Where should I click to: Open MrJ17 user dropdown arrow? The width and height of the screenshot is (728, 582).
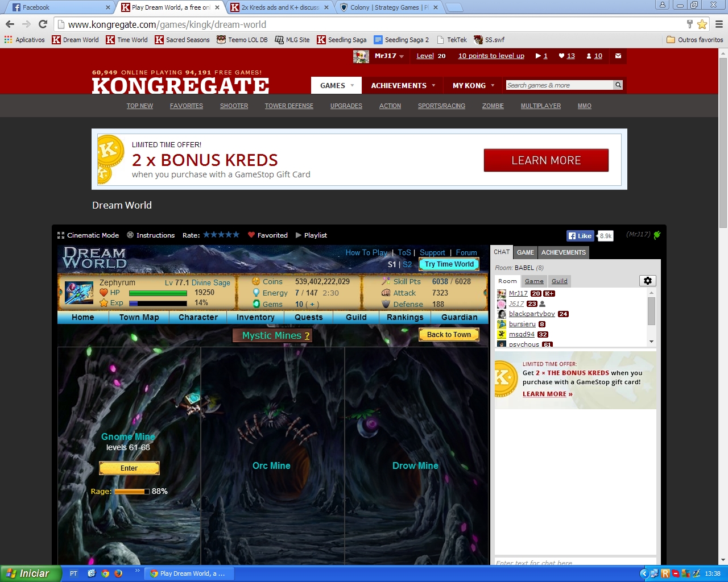402,56
